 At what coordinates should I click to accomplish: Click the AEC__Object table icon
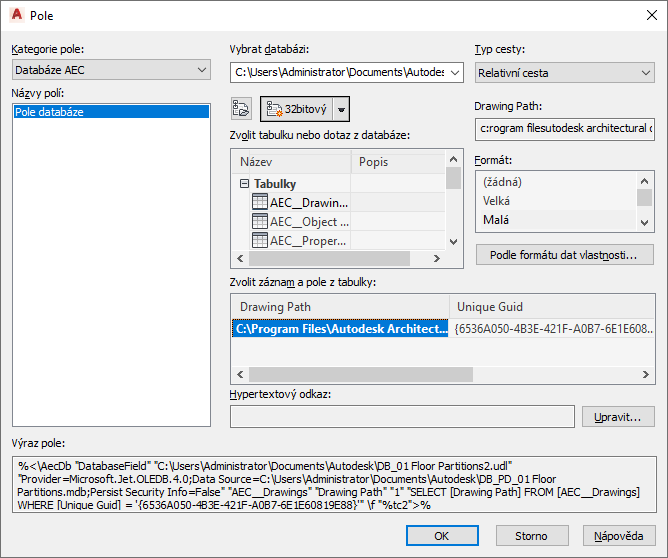pos(260,221)
